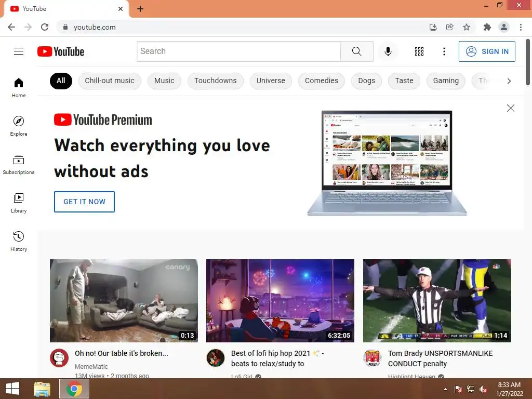Open 'Best of lofi hip hop 2021' title

[277, 358]
